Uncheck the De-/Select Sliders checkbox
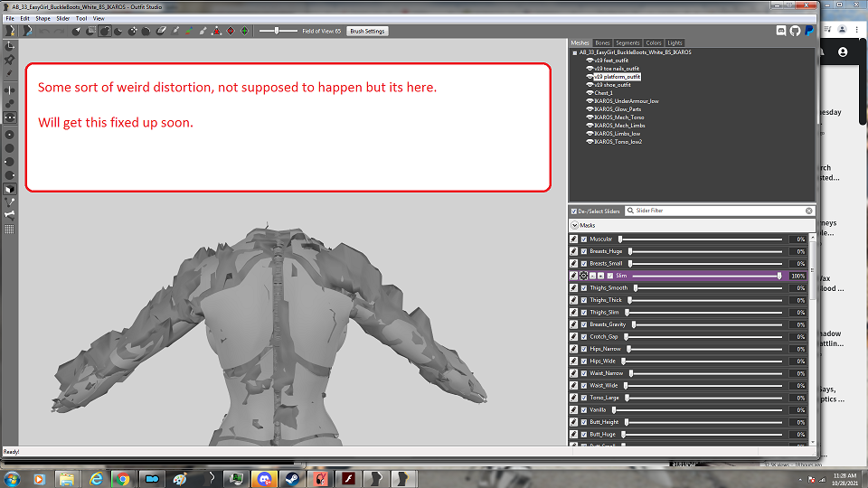 574,211
